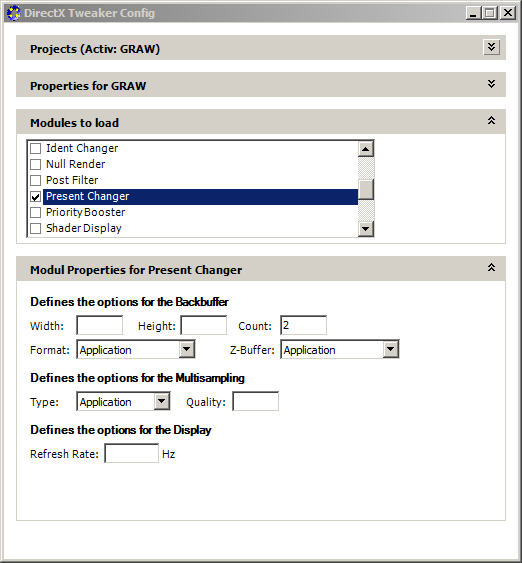Collapse Modul Properties for Present Changer section
The height and width of the screenshot is (563, 522).
coord(491,267)
